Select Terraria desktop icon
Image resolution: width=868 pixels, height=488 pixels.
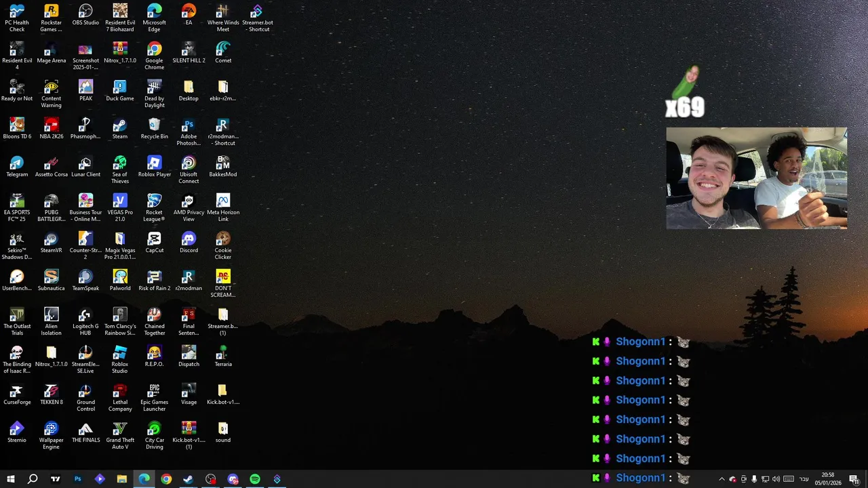(x=223, y=356)
